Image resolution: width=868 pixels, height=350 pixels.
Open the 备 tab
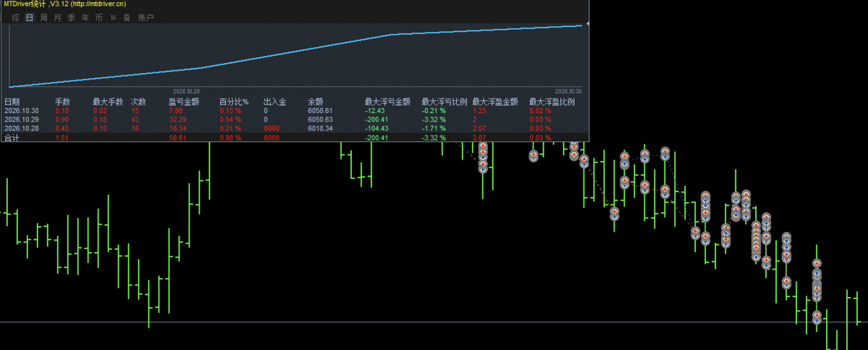127,17
